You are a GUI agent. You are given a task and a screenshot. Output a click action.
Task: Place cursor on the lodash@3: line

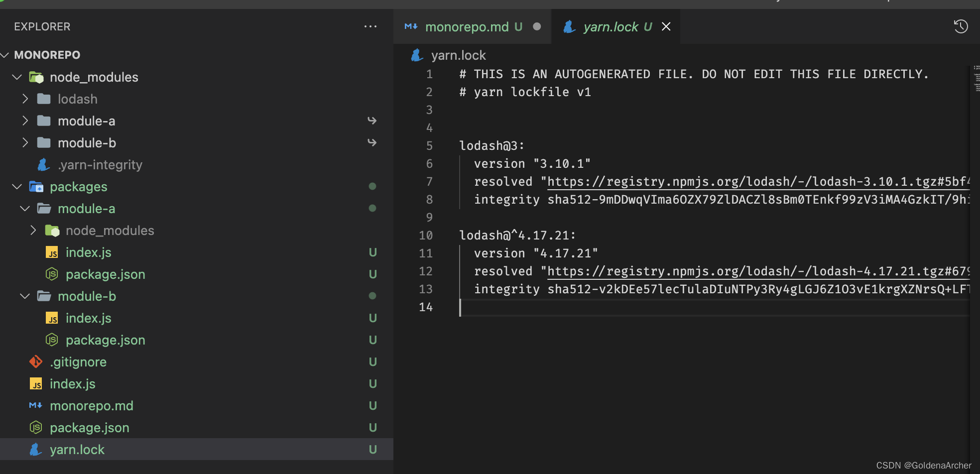click(491, 146)
